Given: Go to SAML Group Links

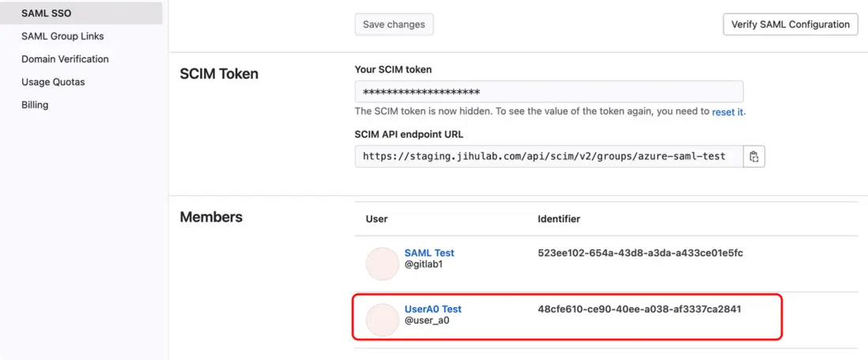Looking at the screenshot, I should point(62,36).
